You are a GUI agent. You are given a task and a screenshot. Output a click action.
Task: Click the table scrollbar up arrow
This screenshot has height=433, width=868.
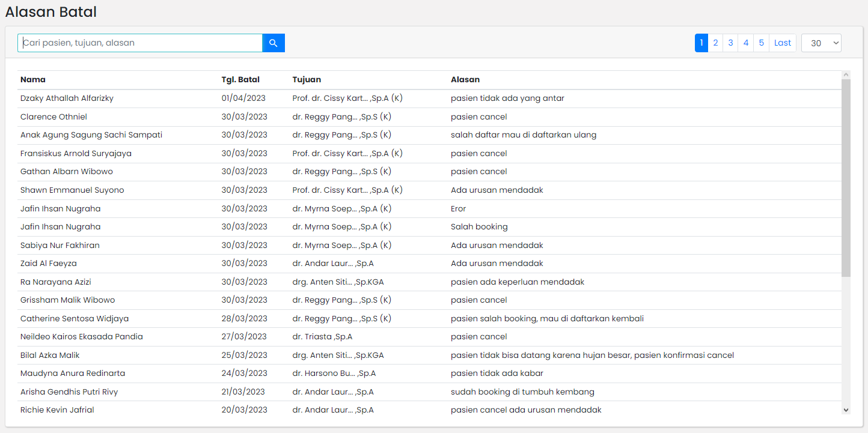[846, 74]
